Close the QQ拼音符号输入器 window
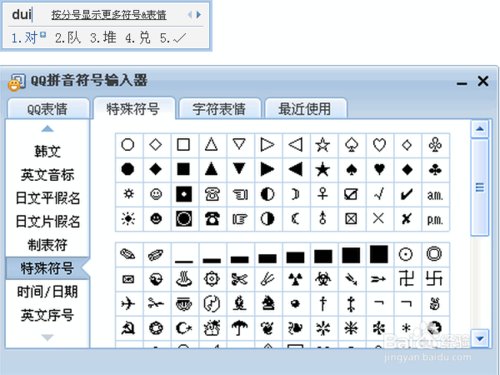Image resolution: width=500 pixels, height=375 pixels. pos(483,81)
